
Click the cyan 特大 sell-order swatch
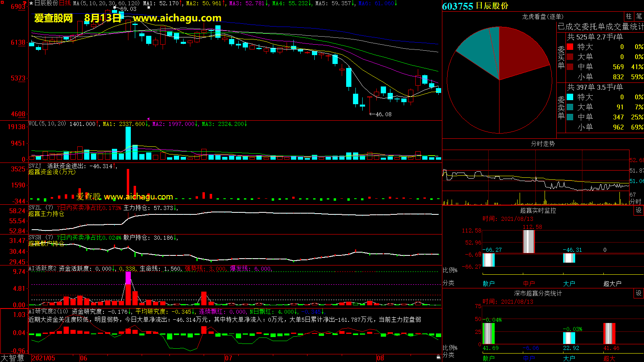pos(570,97)
